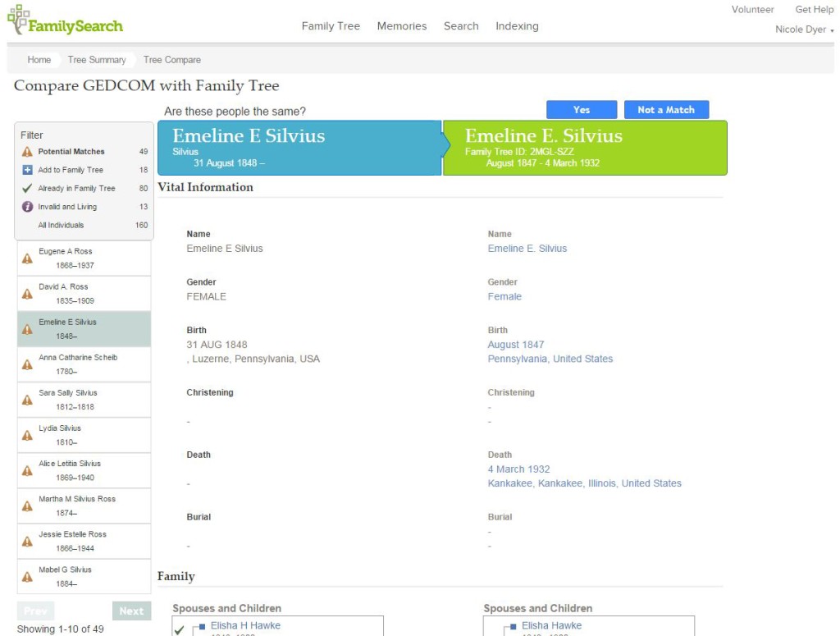Viewport: 840px width, 636px height.
Task: Click blue male icon beside Elisha H Hawke
Action: [x=202, y=626]
